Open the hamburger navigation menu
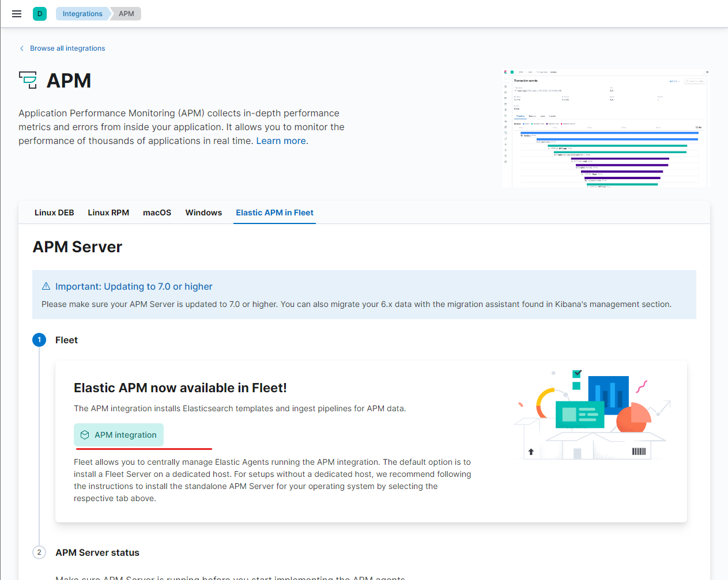This screenshot has width=728, height=580. pyautogui.click(x=17, y=14)
